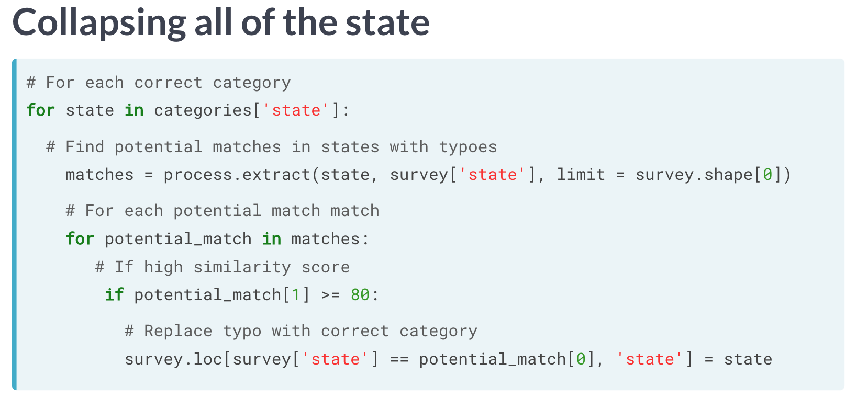Click the 'Collapsing all of the state' heading
The width and height of the screenshot is (868, 410).
pyautogui.click(x=221, y=23)
